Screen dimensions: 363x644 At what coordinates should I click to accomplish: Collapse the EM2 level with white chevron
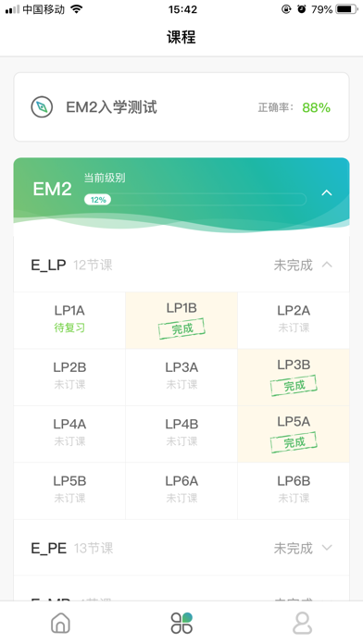point(327,192)
